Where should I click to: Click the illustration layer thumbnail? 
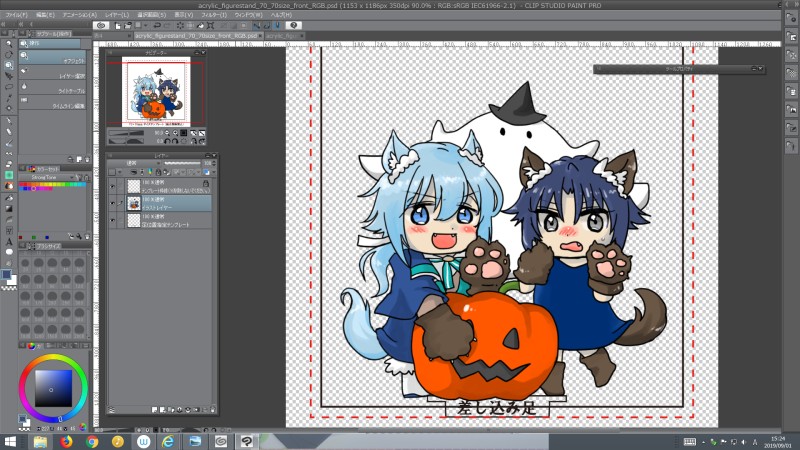134,203
